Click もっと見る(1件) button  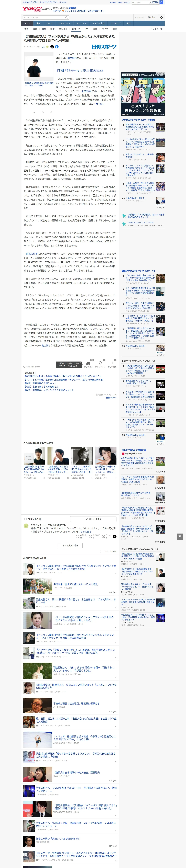(x=71, y=545)
